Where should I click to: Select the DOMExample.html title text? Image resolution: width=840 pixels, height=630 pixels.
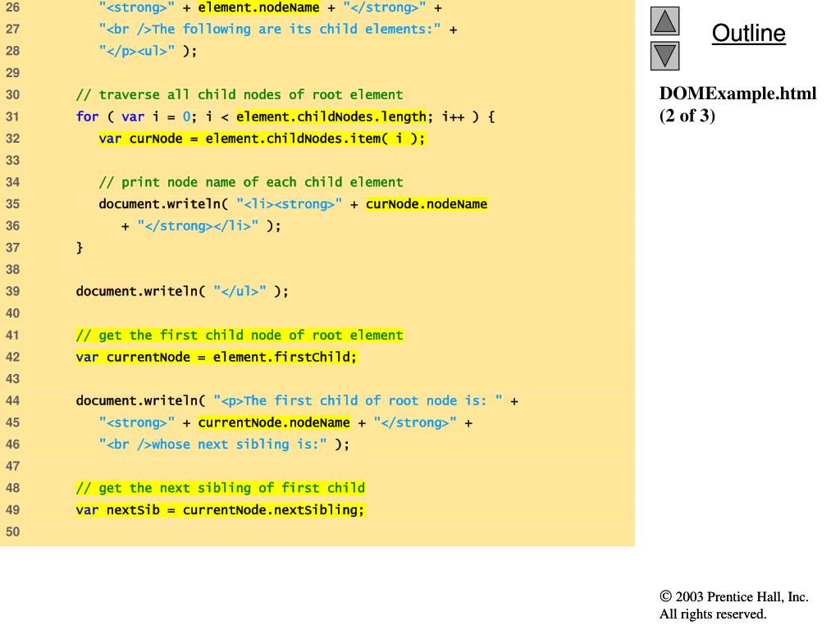737,94
